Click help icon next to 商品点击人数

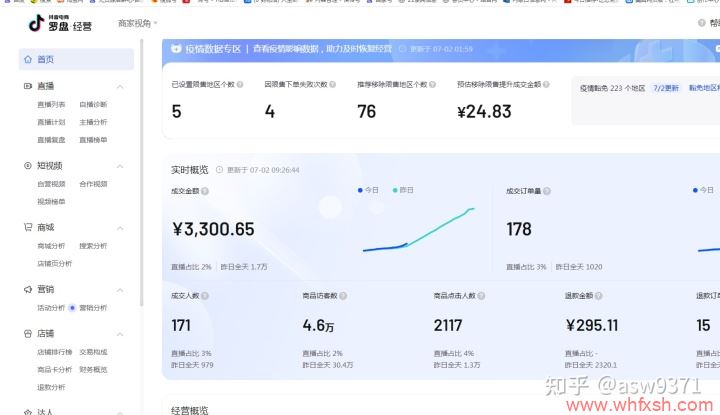coord(481,296)
